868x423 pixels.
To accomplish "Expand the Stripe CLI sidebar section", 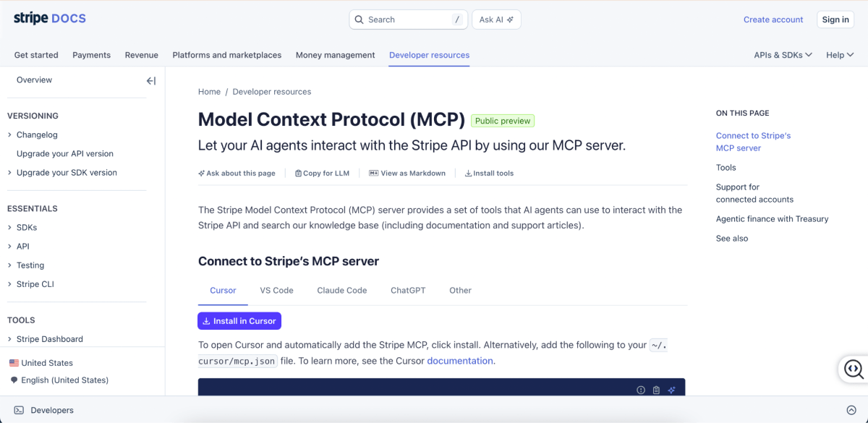I will pos(9,284).
